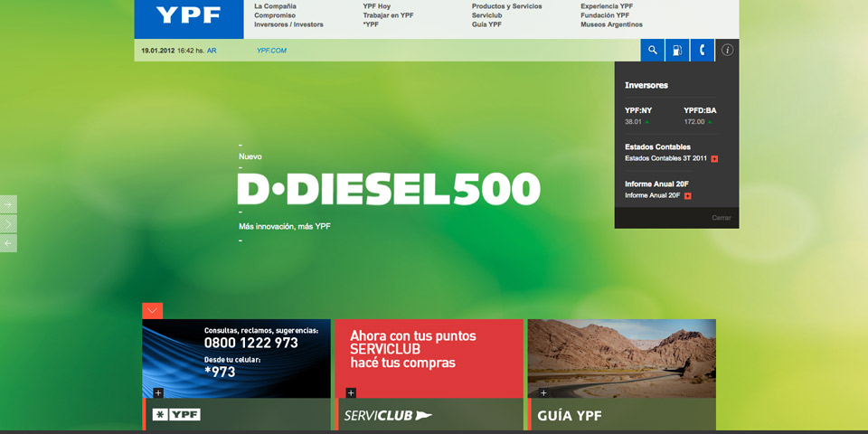Image resolution: width=868 pixels, height=434 pixels.
Task: Open Compromiso menu item
Action: point(275,15)
